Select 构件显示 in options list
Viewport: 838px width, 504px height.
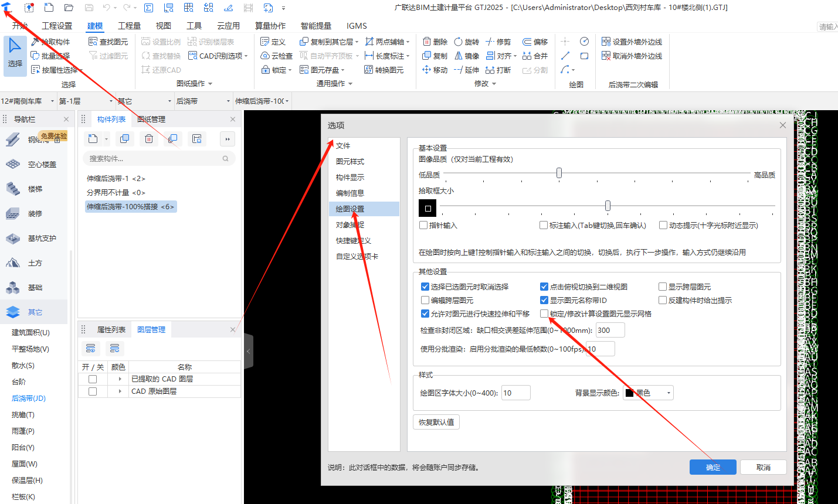click(350, 177)
